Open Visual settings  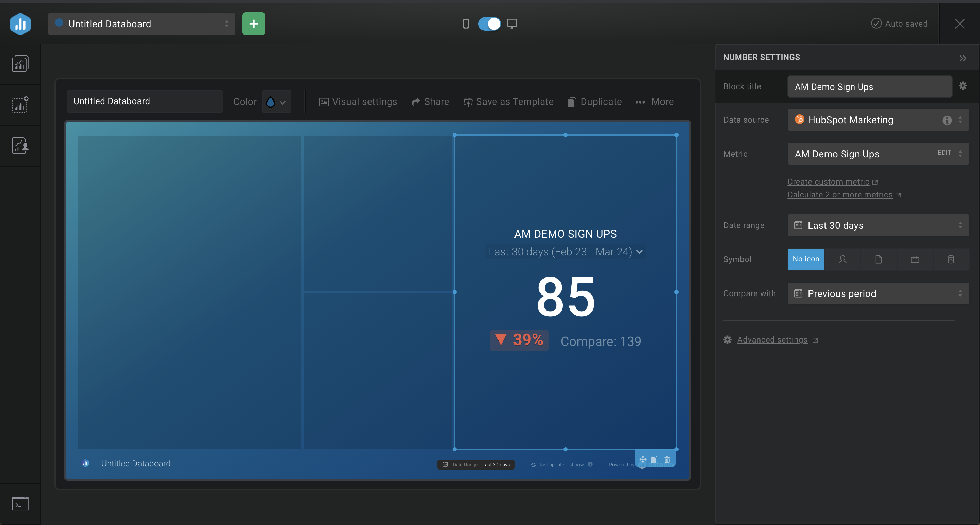click(x=358, y=102)
